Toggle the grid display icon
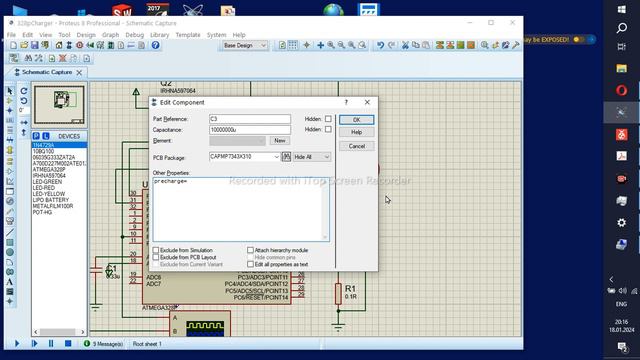This screenshot has width=640, height=360. tap(293, 45)
